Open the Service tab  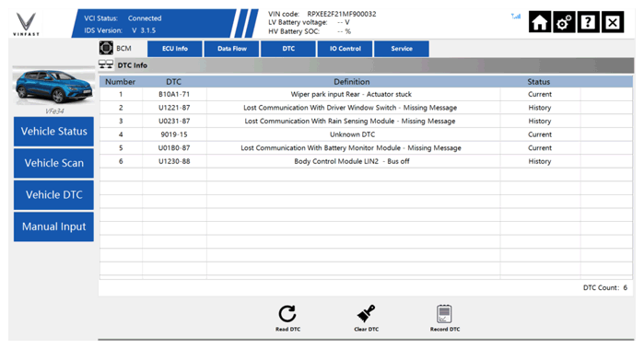(x=402, y=49)
